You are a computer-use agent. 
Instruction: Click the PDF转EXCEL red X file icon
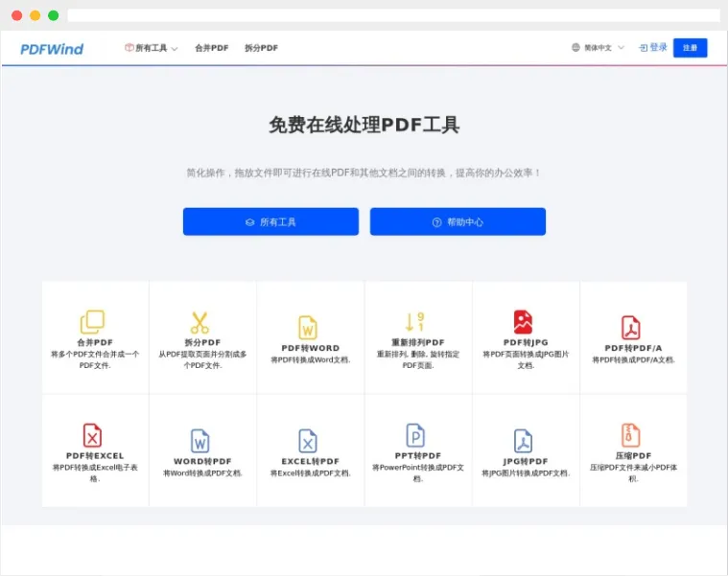tap(92, 435)
